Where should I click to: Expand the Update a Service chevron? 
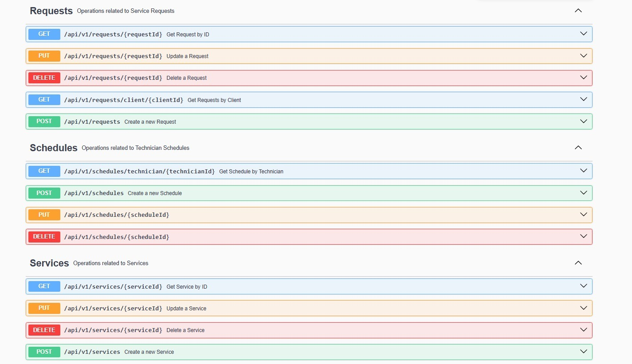[584, 308]
